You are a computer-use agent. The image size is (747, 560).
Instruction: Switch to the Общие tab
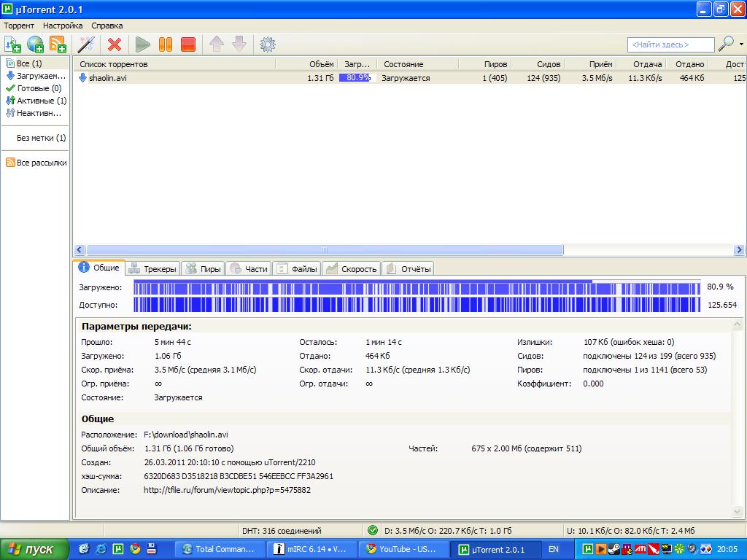point(99,268)
